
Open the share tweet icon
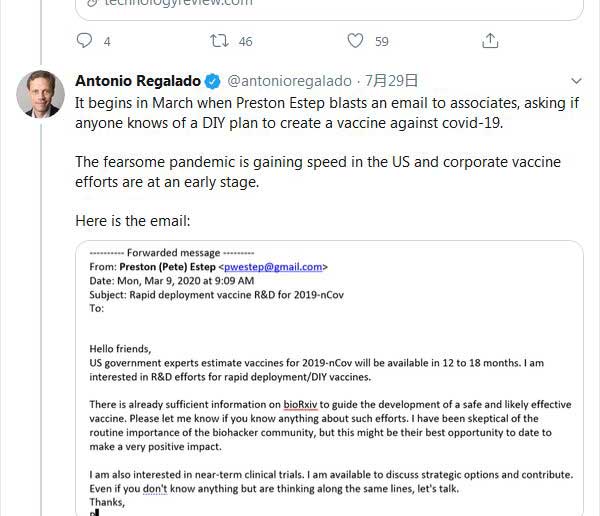pyautogui.click(x=490, y=41)
